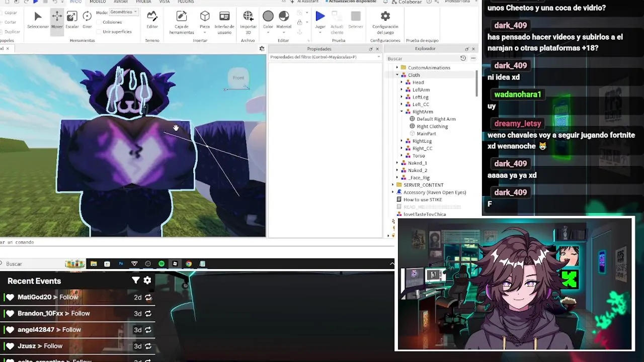Open Interfaz de usuario tool

pos(224,23)
